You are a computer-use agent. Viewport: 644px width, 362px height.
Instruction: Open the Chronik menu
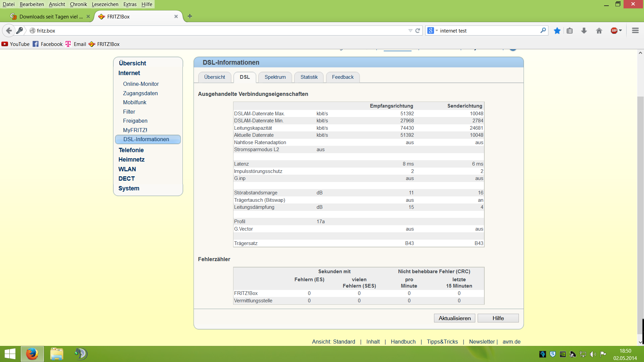pos(78,4)
